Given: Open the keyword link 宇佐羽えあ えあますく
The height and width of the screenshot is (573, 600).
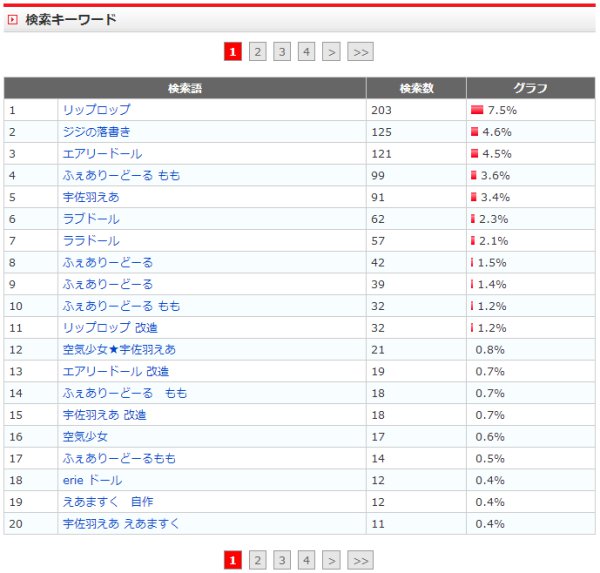Looking at the screenshot, I should point(121,524).
